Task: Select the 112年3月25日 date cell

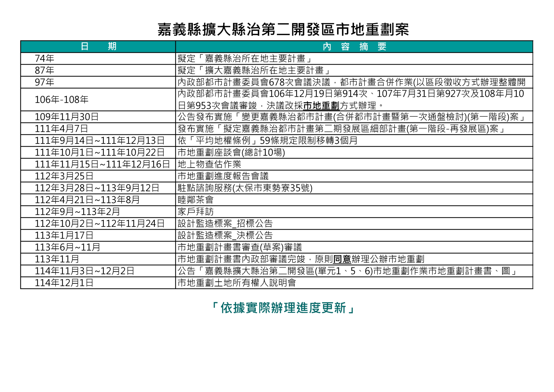Action: point(64,176)
